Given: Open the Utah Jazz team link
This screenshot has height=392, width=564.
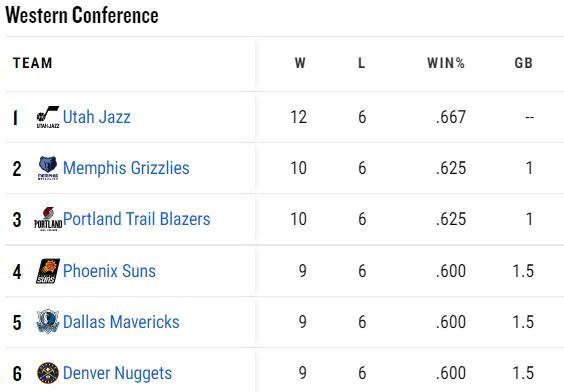Looking at the screenshot, I should click(97, 117).
